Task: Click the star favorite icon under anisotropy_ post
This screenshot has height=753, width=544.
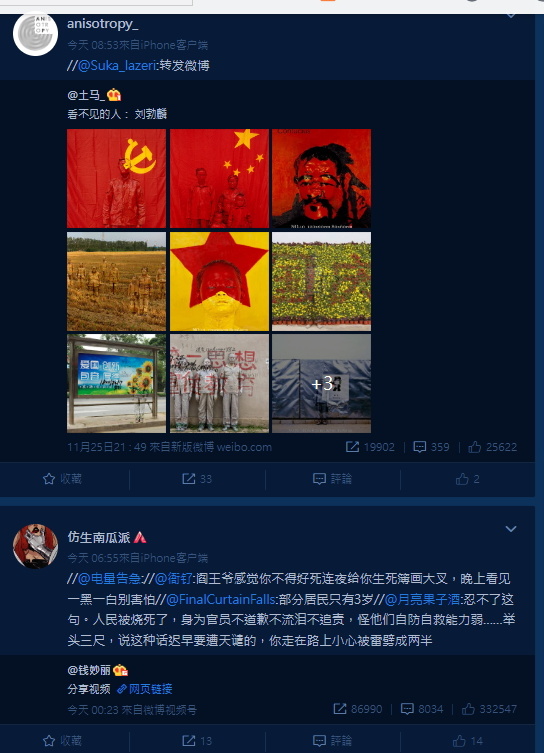Action: click(49, 479)
